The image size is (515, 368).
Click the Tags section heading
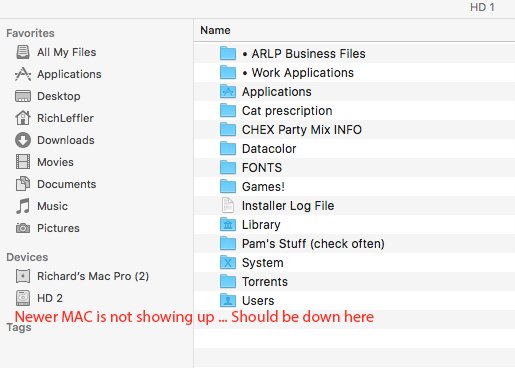[x=19, y=328]
